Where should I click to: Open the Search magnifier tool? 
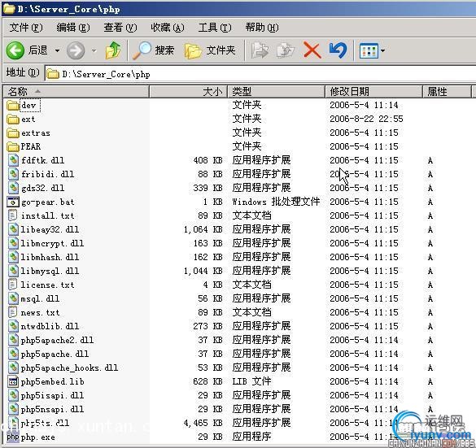point(142,50)
